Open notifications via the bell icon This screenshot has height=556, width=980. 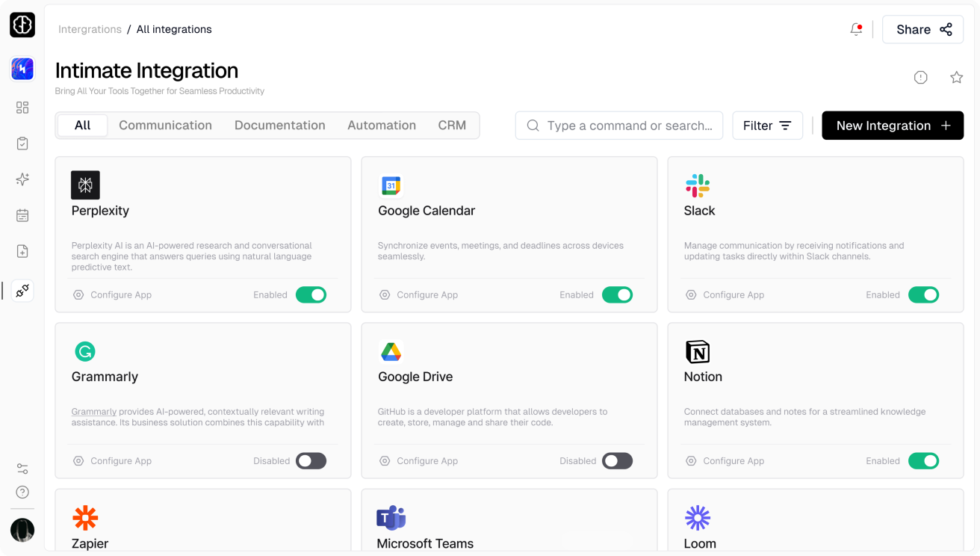coord(856,29)
